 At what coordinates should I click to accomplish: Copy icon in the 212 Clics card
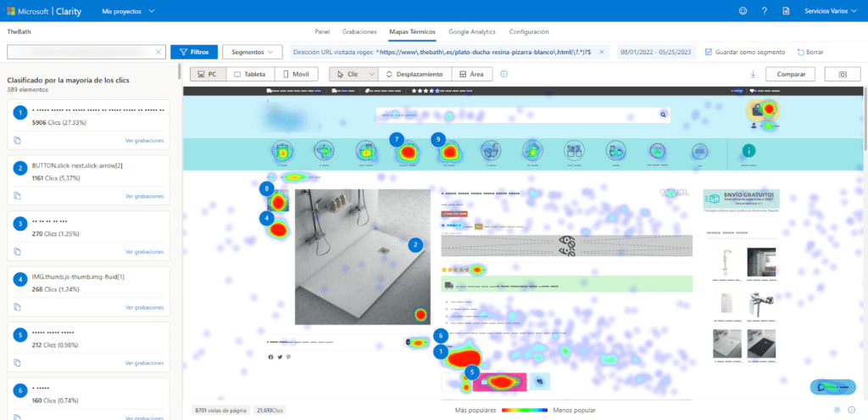[17, 363]
